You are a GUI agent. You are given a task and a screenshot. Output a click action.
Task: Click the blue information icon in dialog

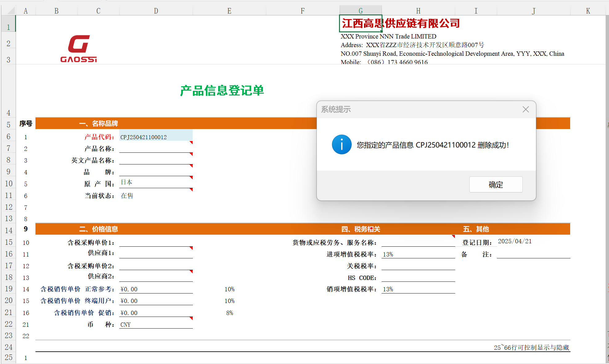(x=341, y=144)
